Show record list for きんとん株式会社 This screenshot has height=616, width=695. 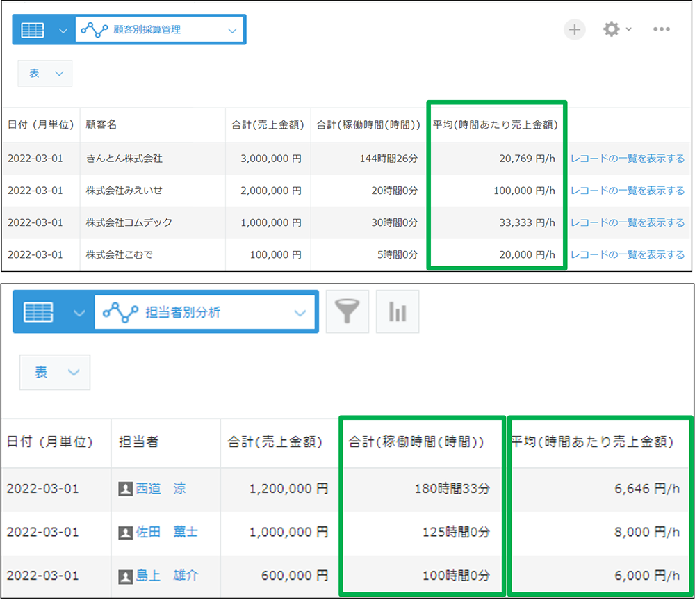pos(627,159)
